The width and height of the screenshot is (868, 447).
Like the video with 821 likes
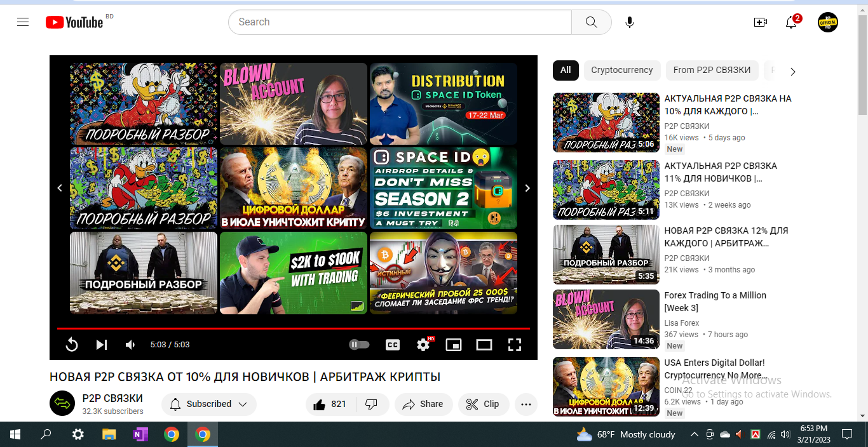[x=330, y=404]
